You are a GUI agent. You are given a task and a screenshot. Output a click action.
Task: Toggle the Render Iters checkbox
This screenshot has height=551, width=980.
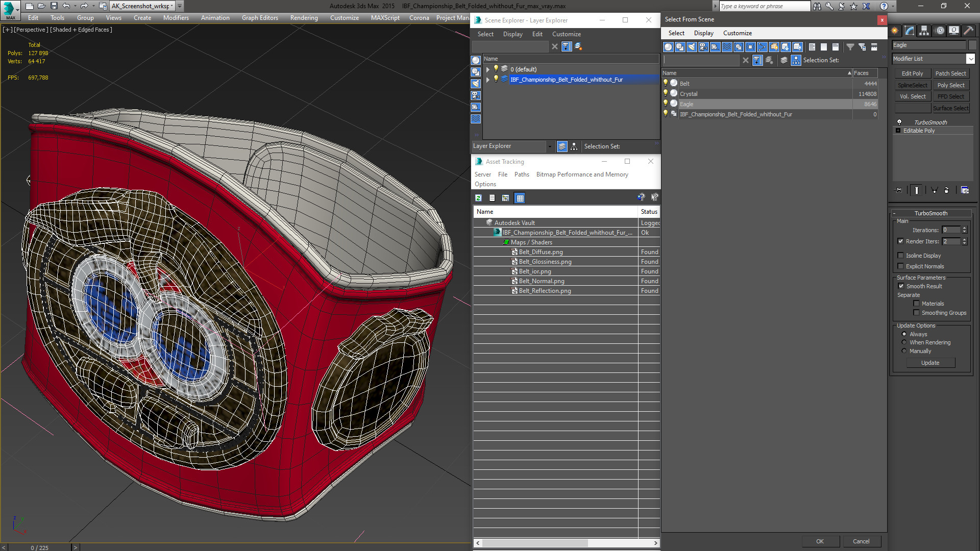900,241
